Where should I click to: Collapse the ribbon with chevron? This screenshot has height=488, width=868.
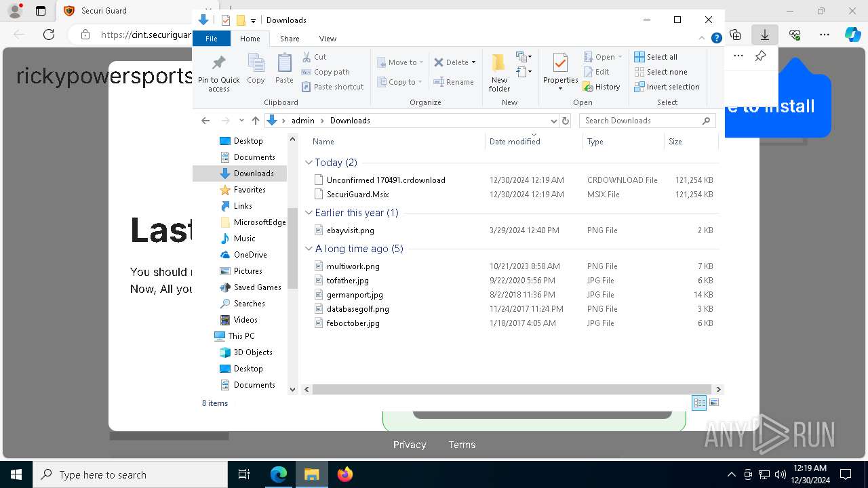point(702,39)
